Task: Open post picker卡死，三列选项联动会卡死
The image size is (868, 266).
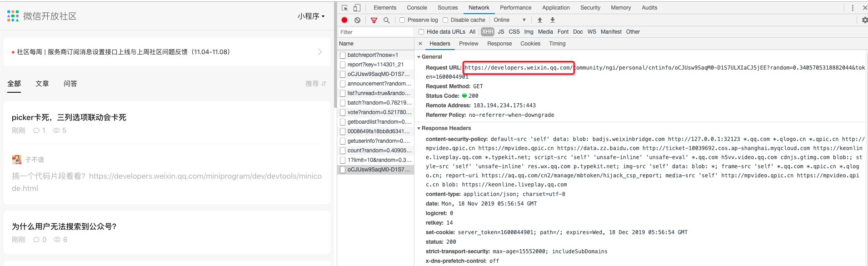Action: (69, 117)
